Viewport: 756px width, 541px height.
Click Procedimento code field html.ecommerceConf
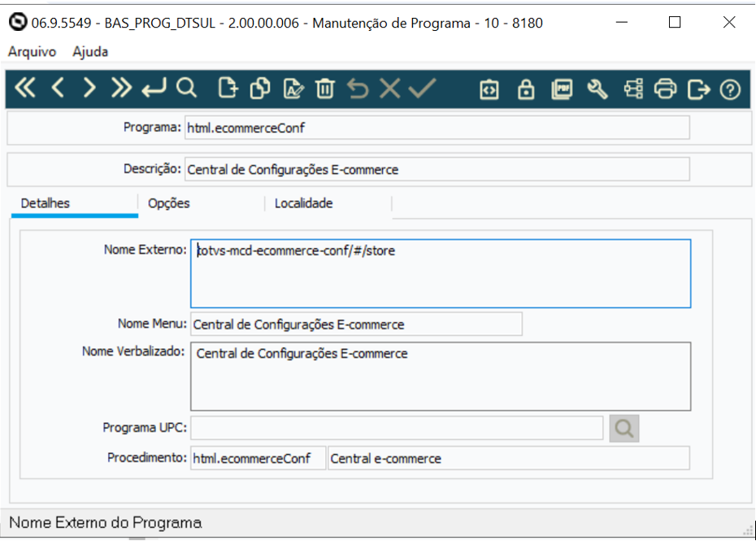[258, 458]
